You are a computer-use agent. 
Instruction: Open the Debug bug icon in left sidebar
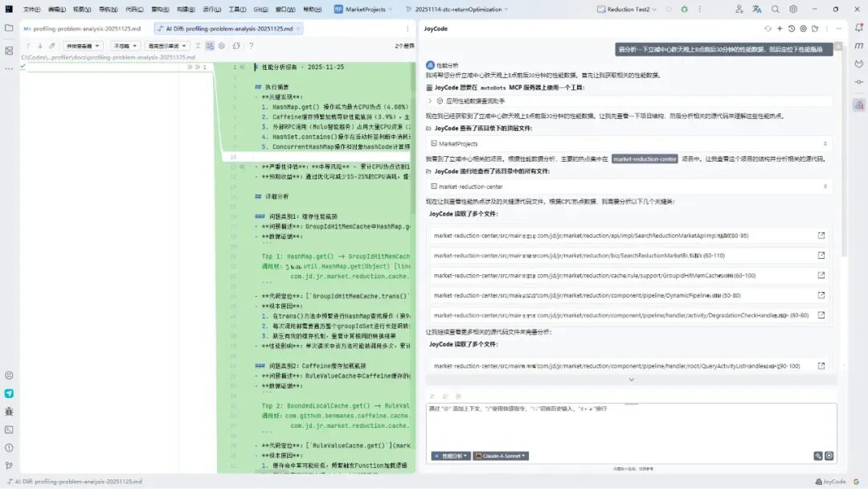tap(9, 412)
